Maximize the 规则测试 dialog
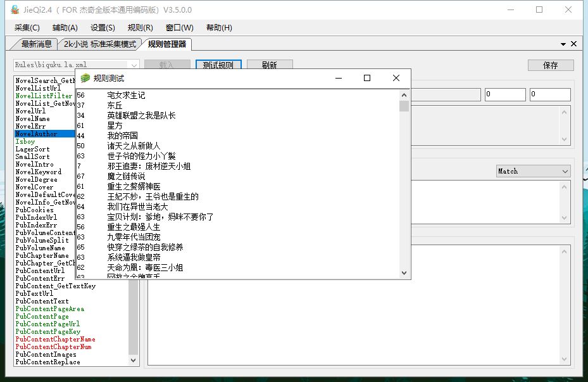588x382 pixels. click(367, 78)
